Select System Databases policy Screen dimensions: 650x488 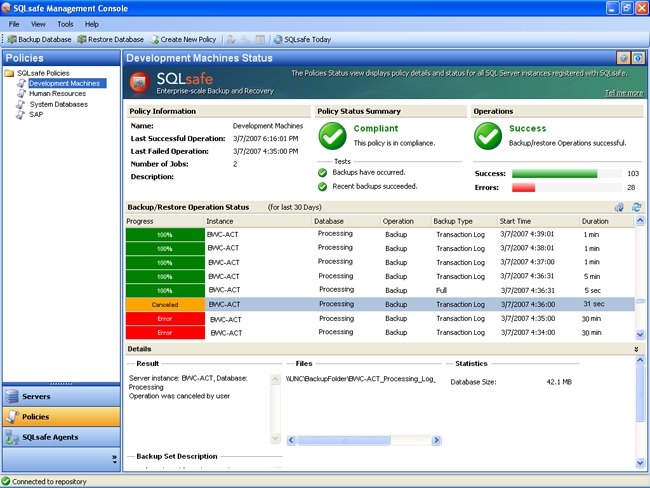[58, 104]
